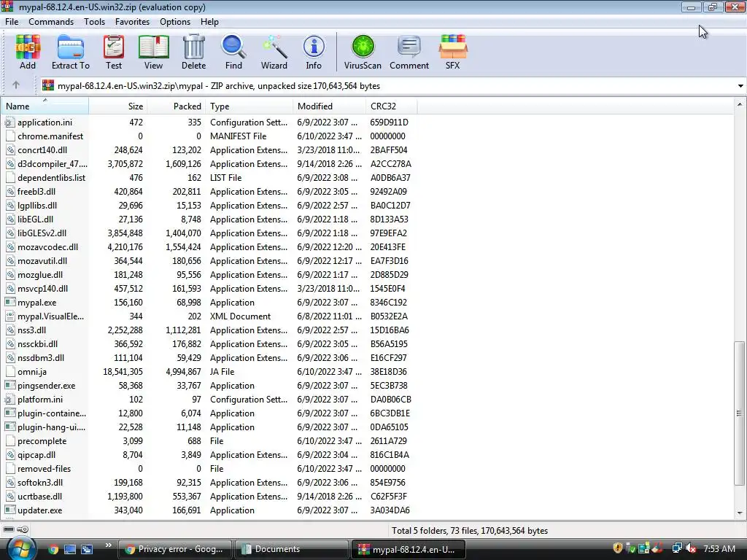747x560 pixels.
Task: Click the application.ini file icon
Action: click(10, 122)
